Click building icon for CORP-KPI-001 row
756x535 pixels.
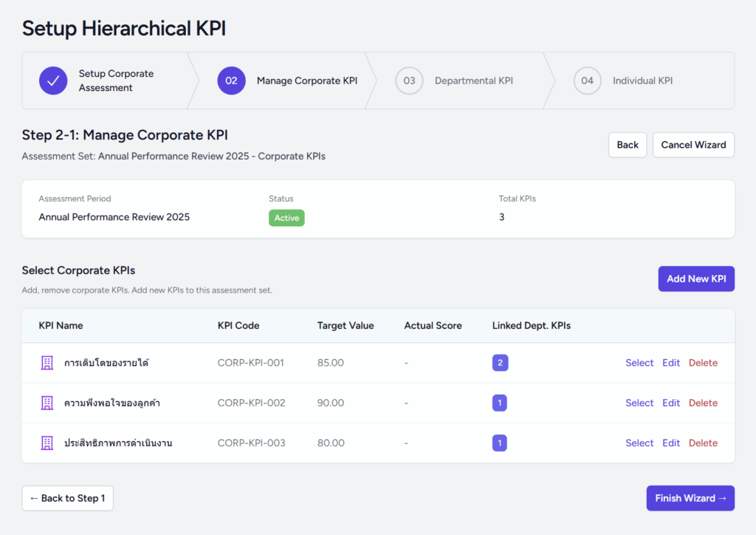tap(47, 363)
